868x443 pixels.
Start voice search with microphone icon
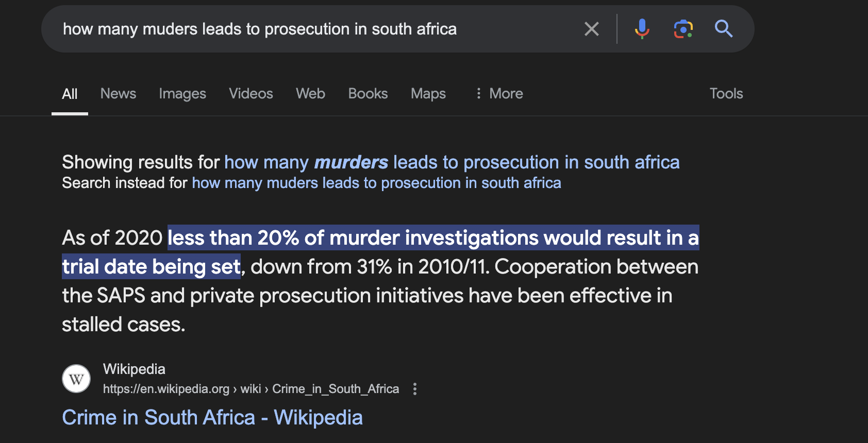coord(642,29)
